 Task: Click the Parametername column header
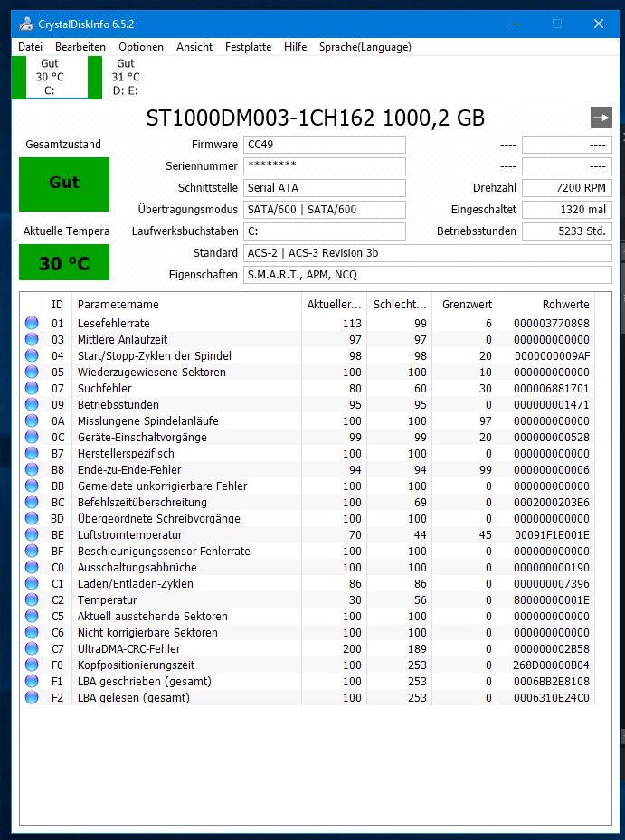pyautogui.click(x=186, y=305)
